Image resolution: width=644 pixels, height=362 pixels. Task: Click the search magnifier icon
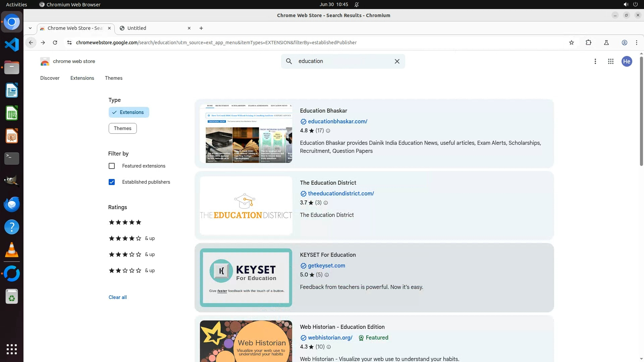tap(289, 61)
